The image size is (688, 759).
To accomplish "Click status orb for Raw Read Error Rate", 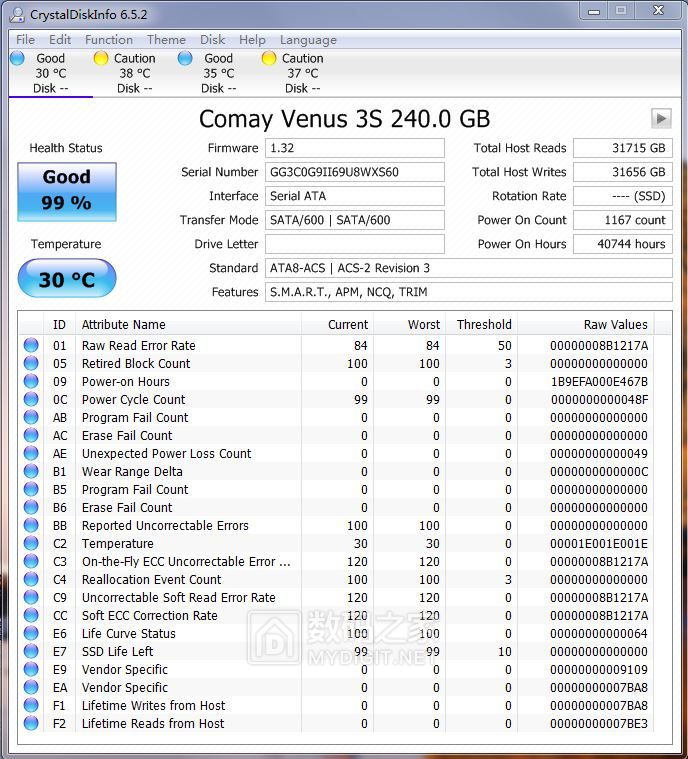I will 31,345.
